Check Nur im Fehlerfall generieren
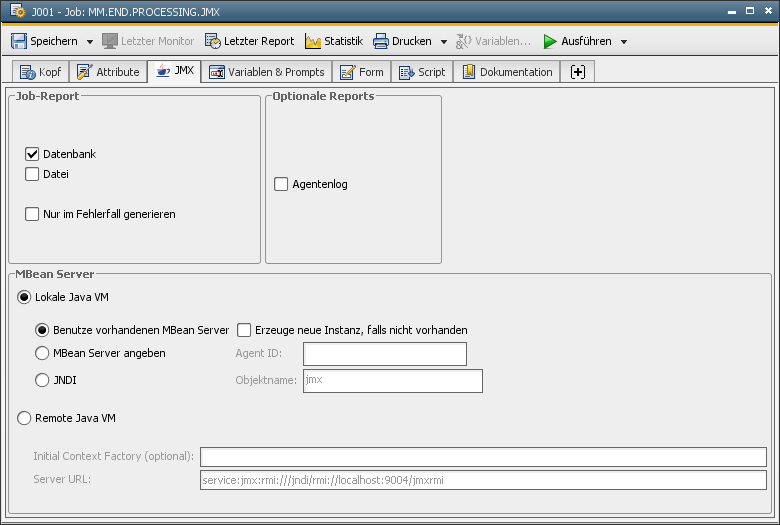The width and height of the screenshot is (780, 525). pos(32,214)
